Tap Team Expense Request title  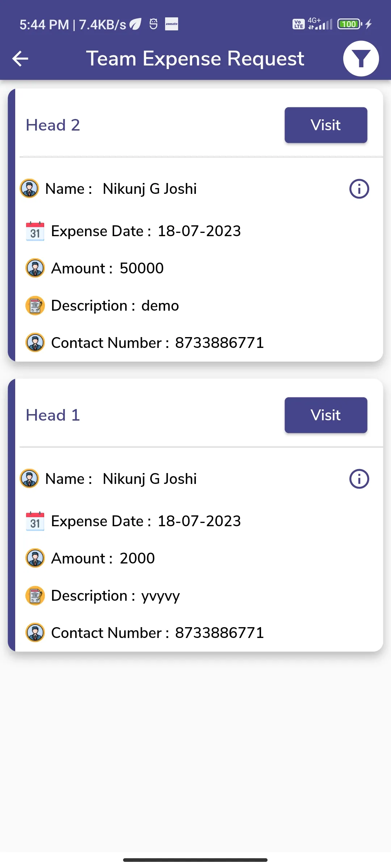coord(195,59)
